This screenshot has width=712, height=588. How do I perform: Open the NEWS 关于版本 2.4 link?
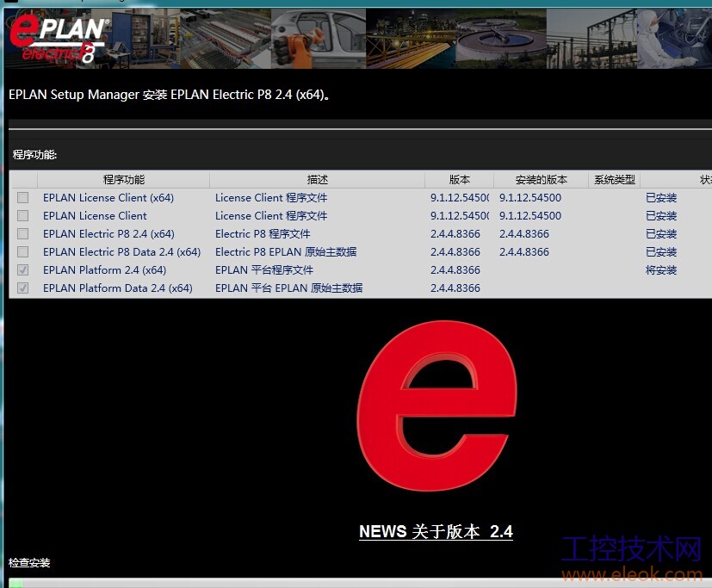[x=436, y=531]
